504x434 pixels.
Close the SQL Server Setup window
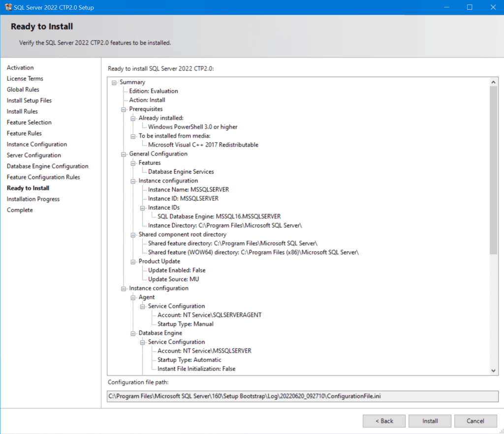pyautogui.click(x=493, y=7)
